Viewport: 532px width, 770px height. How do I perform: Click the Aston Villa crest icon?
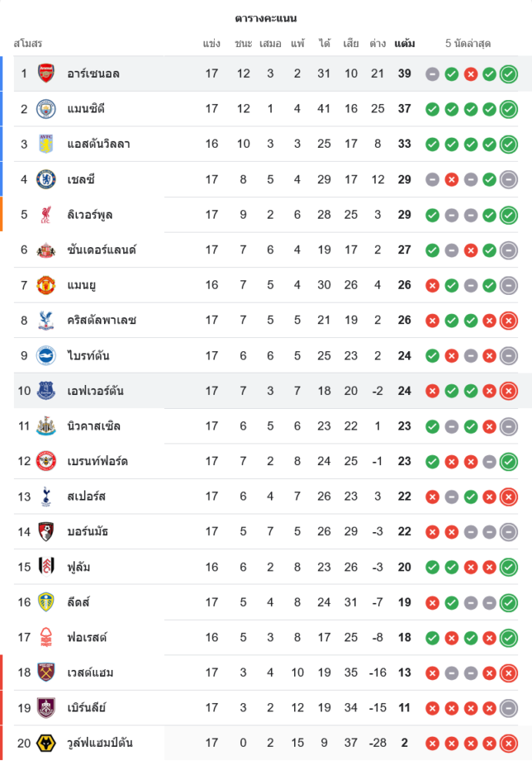[x=46, y=144]
